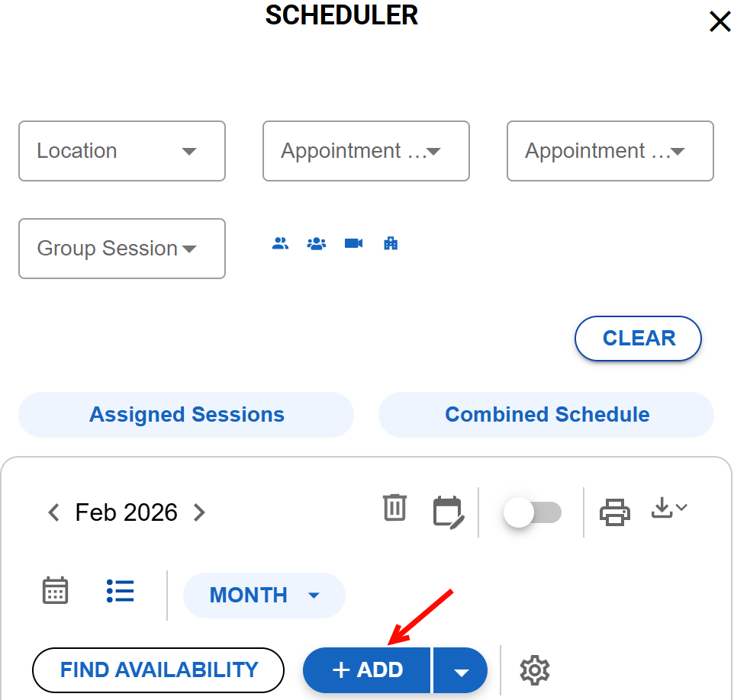This screenshot has width=734, height=700.
Task: Click the trash delete icon
Action: (394, 508)
